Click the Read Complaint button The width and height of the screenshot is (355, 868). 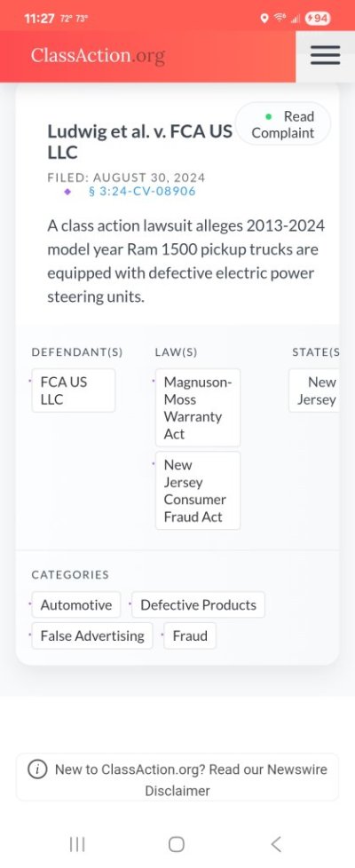tap(283, 124)
